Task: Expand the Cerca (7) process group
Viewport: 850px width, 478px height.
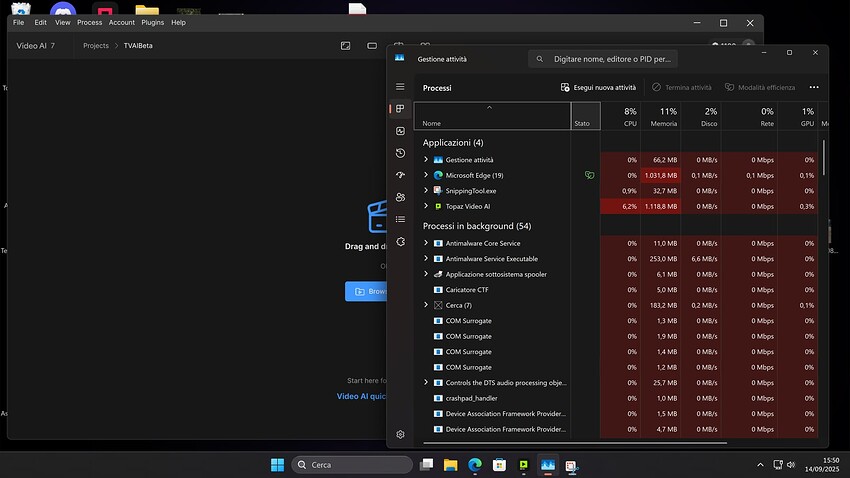Action: pos(426,305)
